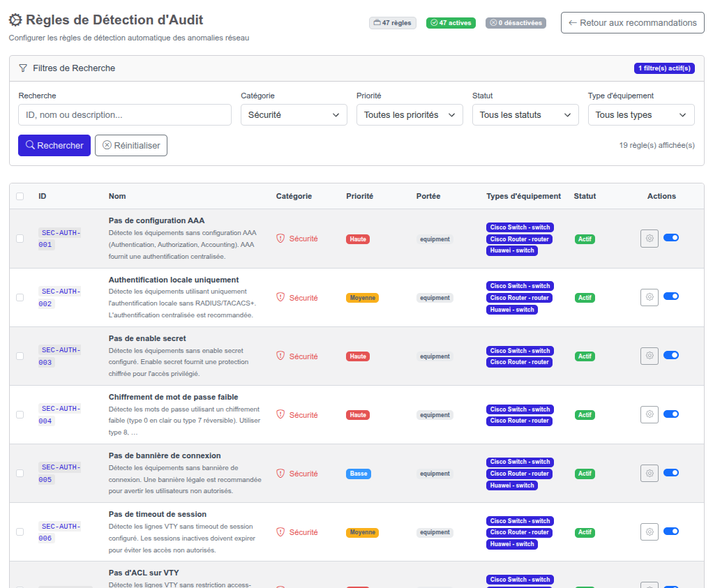Click the ID, nom ou description search field
This screenshot has width=713, height=588.
(126, 114)
